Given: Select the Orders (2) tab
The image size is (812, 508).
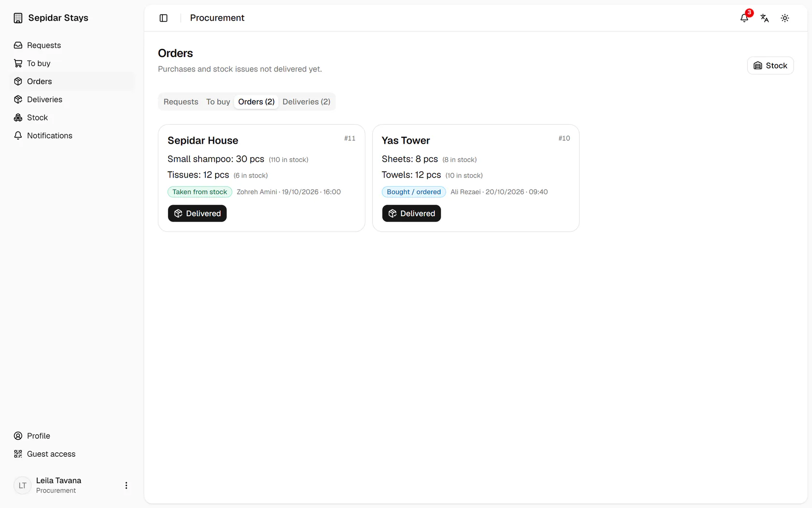Looking at the screenshot, I should click(256, 102).
